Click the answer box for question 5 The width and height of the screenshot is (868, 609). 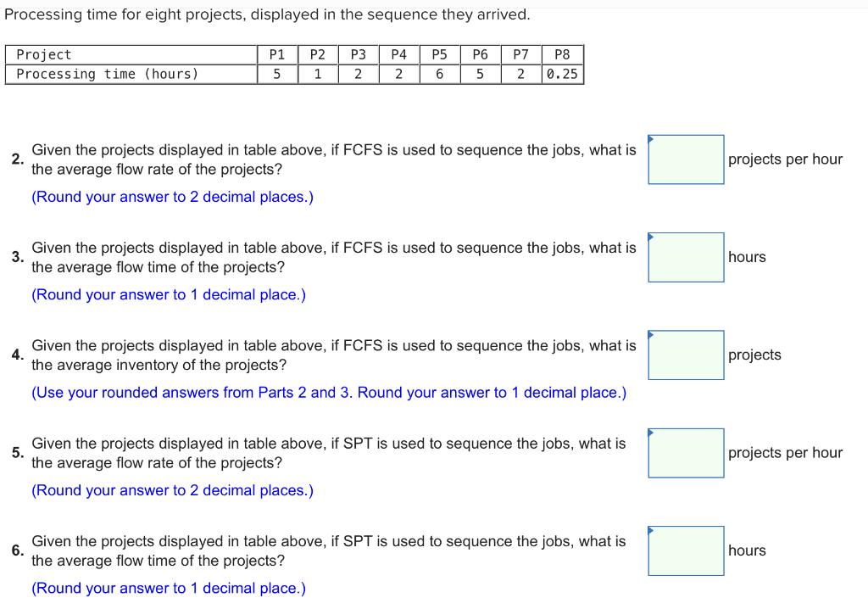[685, 453]
